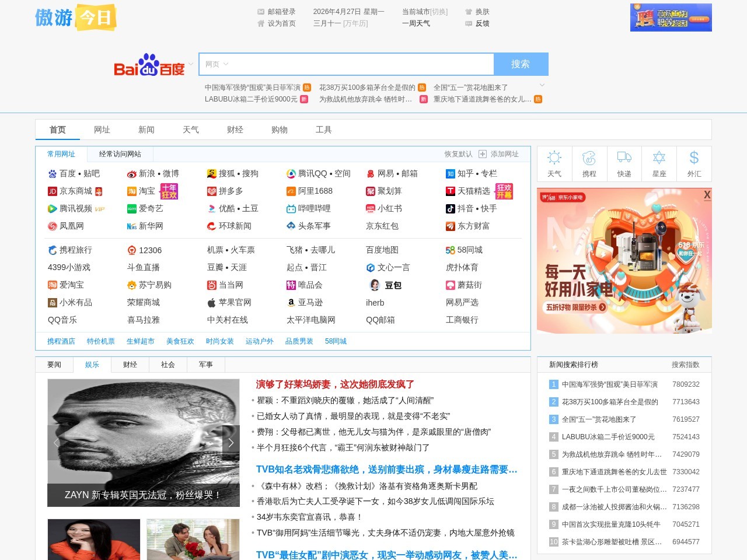
Task: Click the 搜索 search button
Action: [x=521, y=64]
